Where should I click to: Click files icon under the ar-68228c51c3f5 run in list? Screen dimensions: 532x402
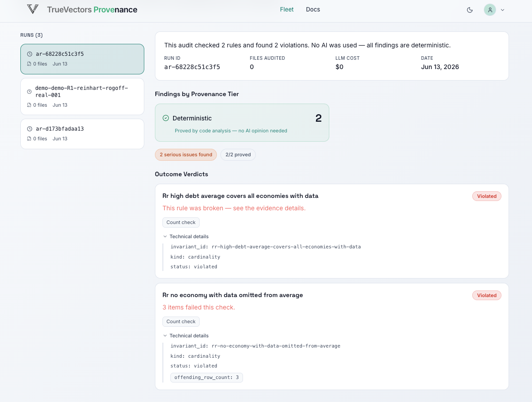[x=29, y=64]
